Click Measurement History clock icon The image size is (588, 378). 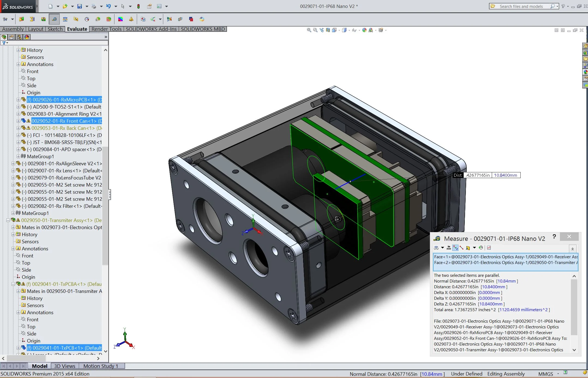click(x=481, y=248)
